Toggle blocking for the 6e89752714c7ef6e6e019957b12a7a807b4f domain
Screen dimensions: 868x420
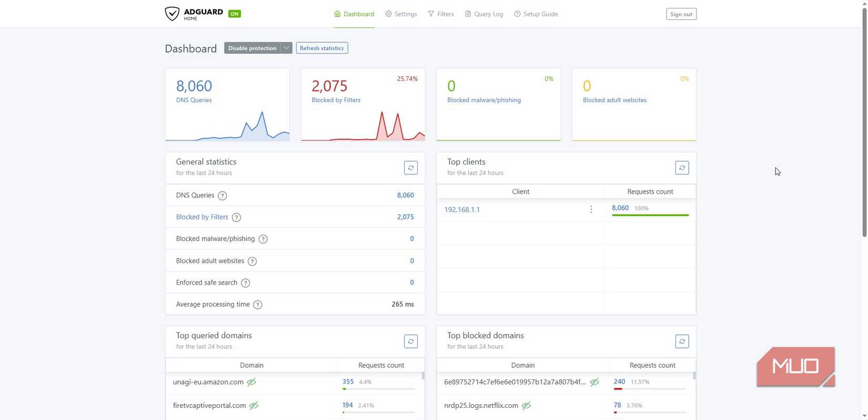click(594, 382)
